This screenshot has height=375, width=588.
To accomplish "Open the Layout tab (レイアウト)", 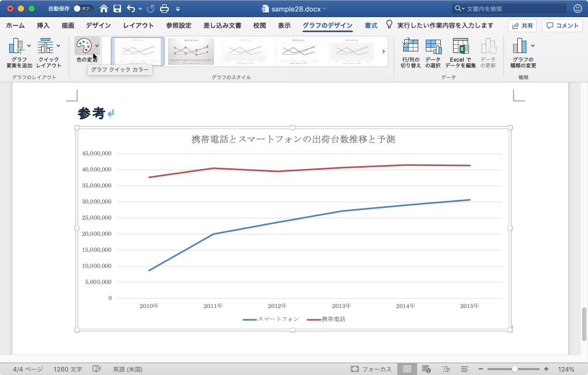I will [138, 26].
